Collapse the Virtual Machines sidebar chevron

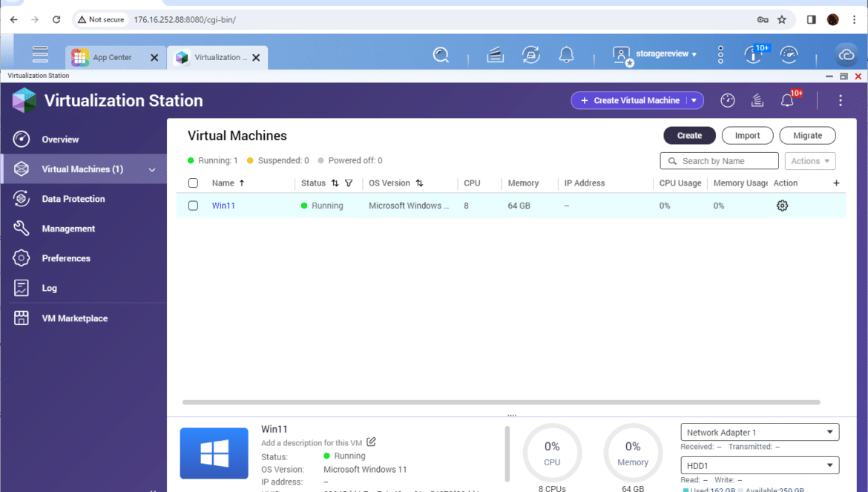coord(152,170)
